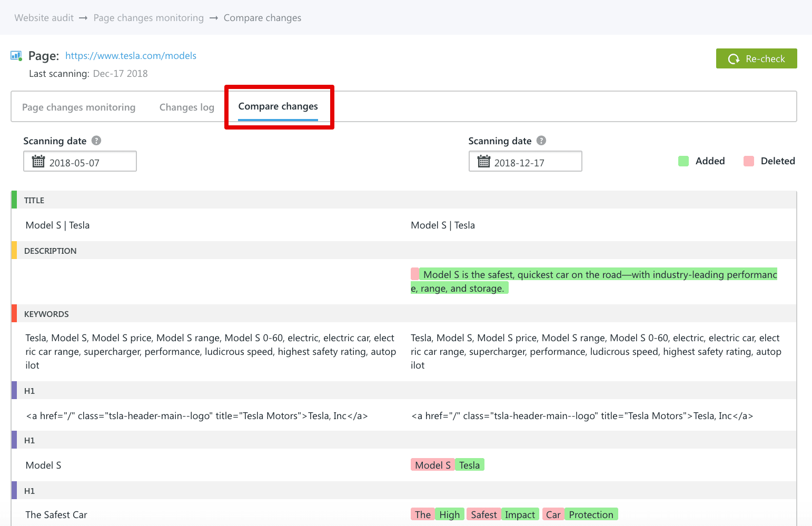This screenshot has width=812, height=526.
Task: Open the left scanning date calendar icon
Action: (38, 161)
